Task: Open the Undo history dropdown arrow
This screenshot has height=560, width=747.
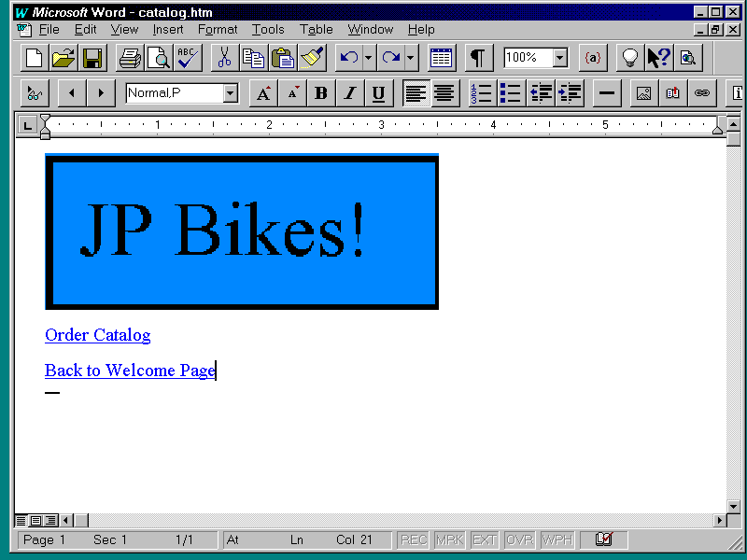Action: [x=368, y=58]
